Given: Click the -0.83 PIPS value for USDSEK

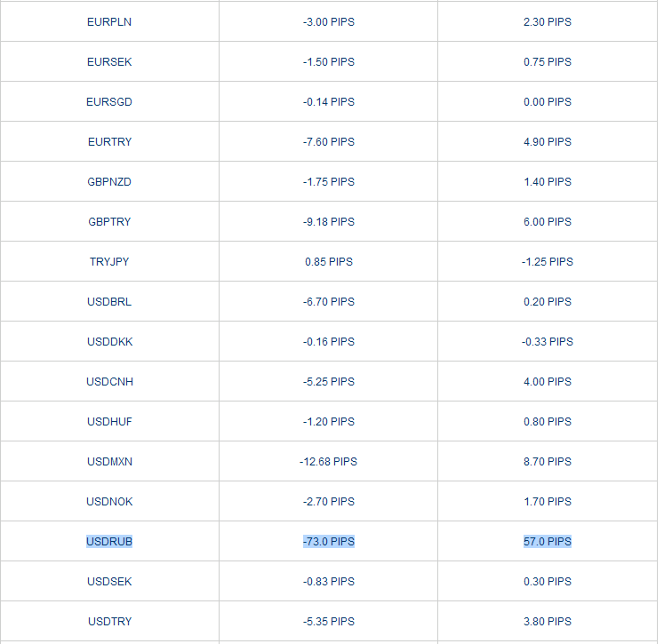Looking at the screenshot, I should (328, 581).
